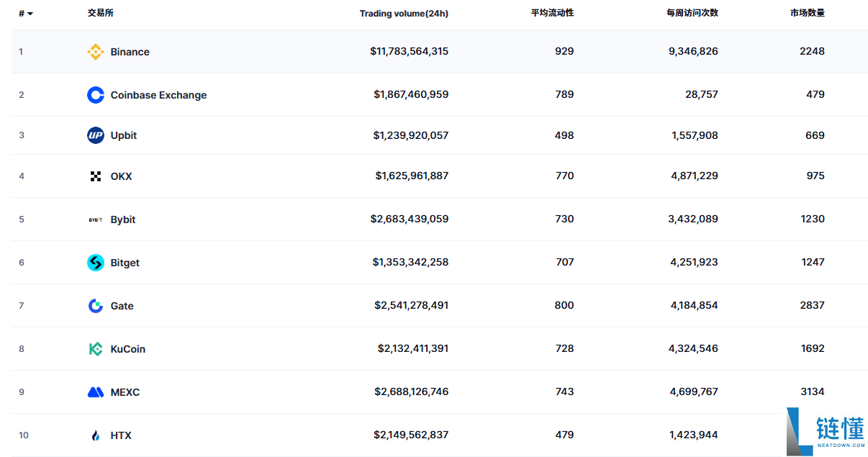Select KuCoin volume $2,132,411,391
Image resolution: width=868 pixels, height=457 pixels.
[x=413, y=348]
